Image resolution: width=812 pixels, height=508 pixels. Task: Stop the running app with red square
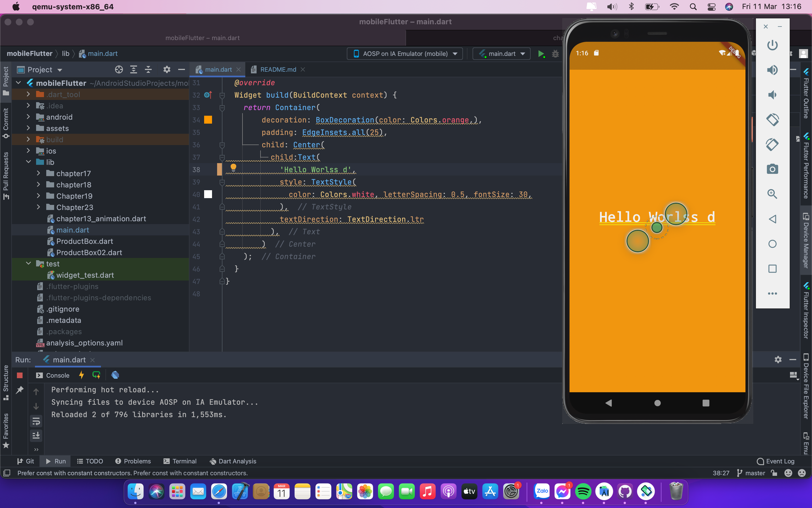click(x=20, y=375)
